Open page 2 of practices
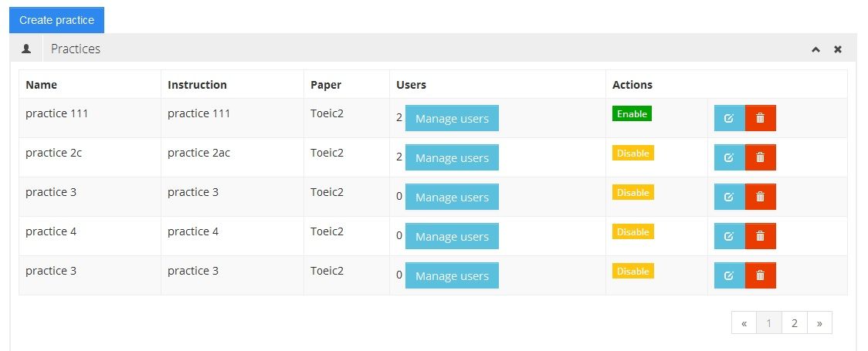868x351 pixels. [x=794, y=323]
